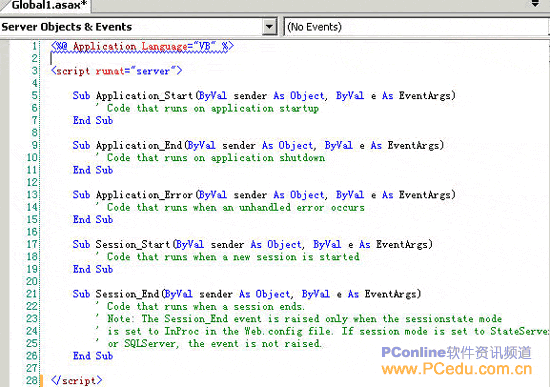The height and width of the screenshot is (387, 550).
Task: Click the Application Language directive on line 1
Action: coord(142,46)
